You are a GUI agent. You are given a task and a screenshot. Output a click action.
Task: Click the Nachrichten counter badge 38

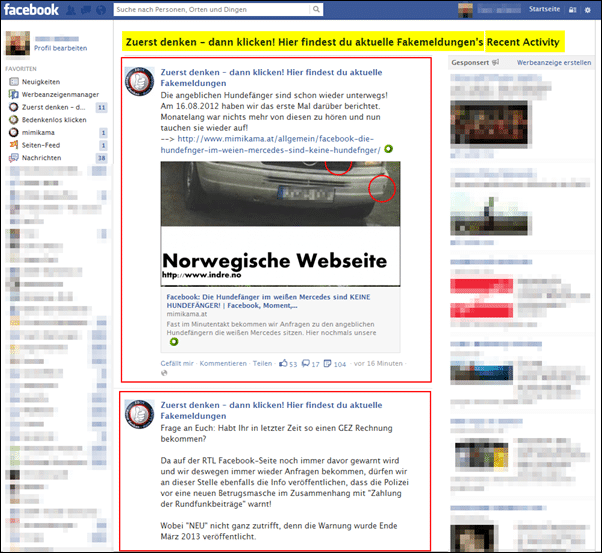click(x=102, y=158)
